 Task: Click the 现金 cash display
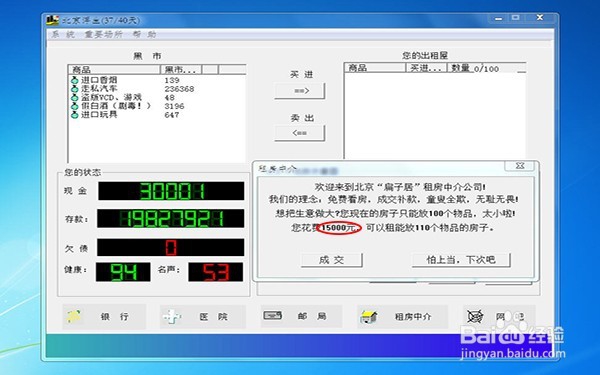pos(171,191)
